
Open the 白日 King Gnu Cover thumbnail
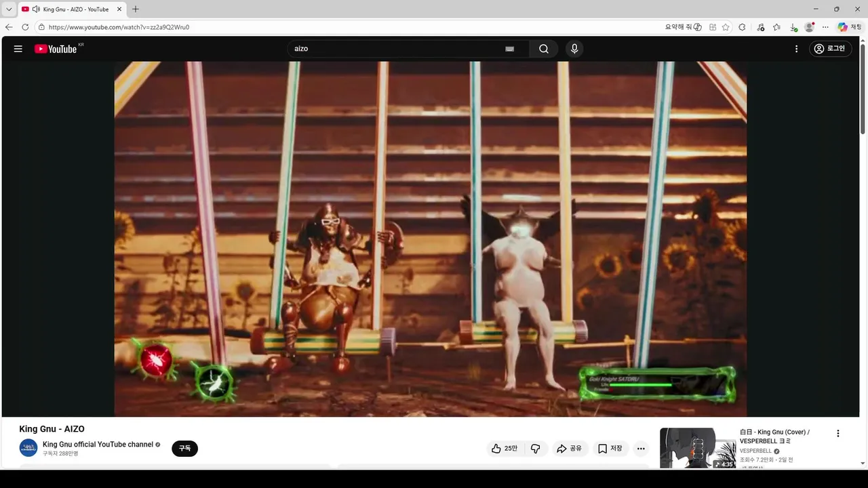tap(698, 448)
